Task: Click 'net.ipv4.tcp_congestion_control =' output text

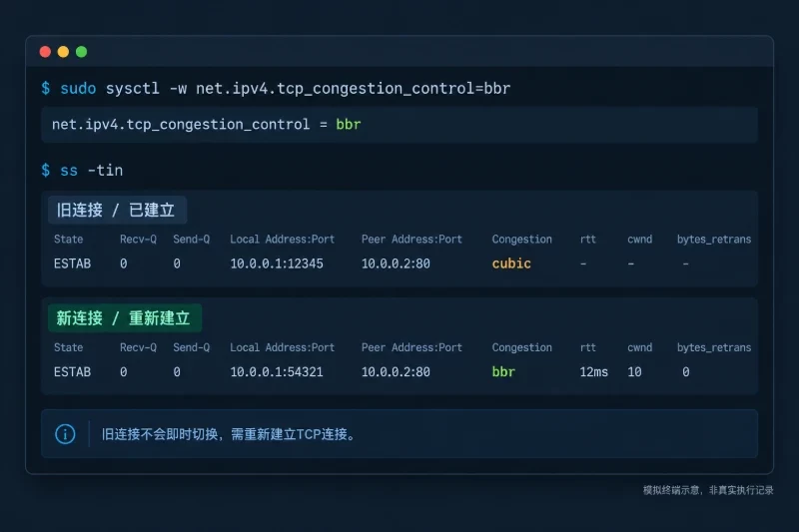Action: click(x=190, y=125)
